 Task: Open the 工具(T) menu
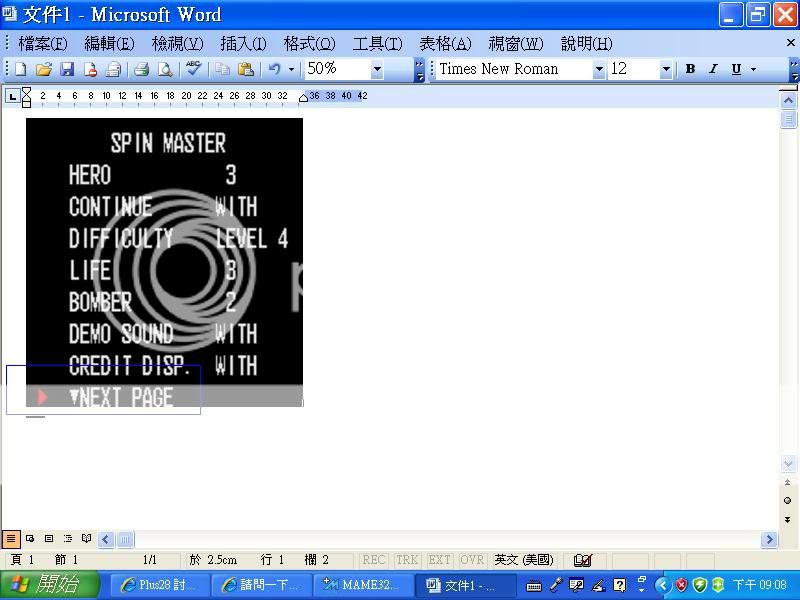(378, 44)
